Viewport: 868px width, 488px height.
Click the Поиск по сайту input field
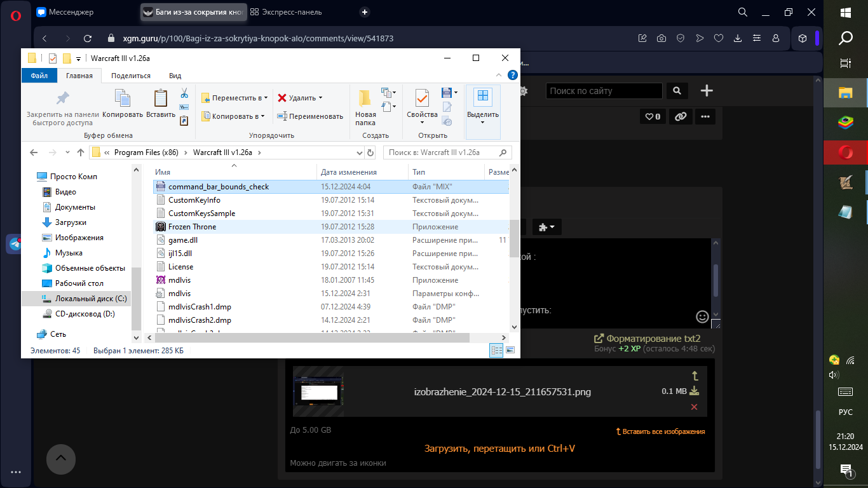[x=604, y=91]
